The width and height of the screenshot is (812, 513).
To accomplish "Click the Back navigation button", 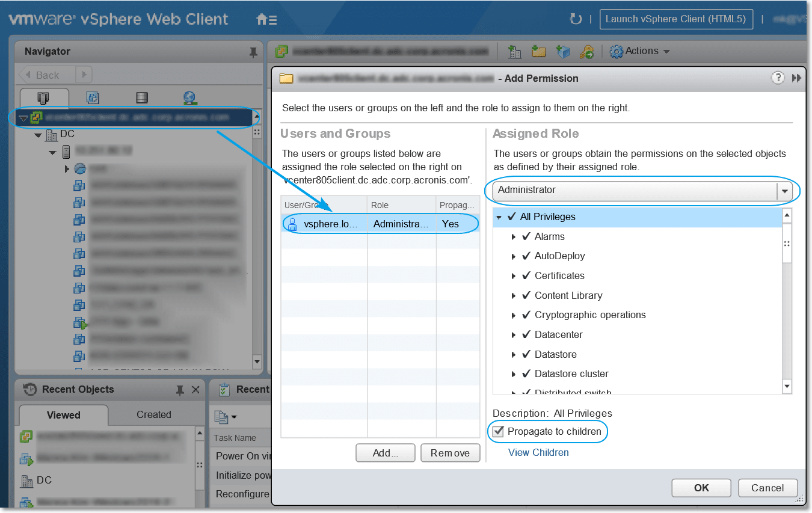I will tap(47, 75).
